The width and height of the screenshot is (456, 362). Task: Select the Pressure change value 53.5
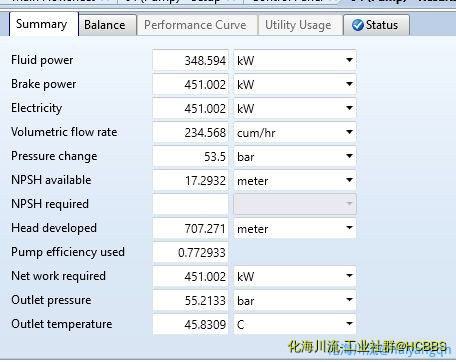click(x=190, y=156)
